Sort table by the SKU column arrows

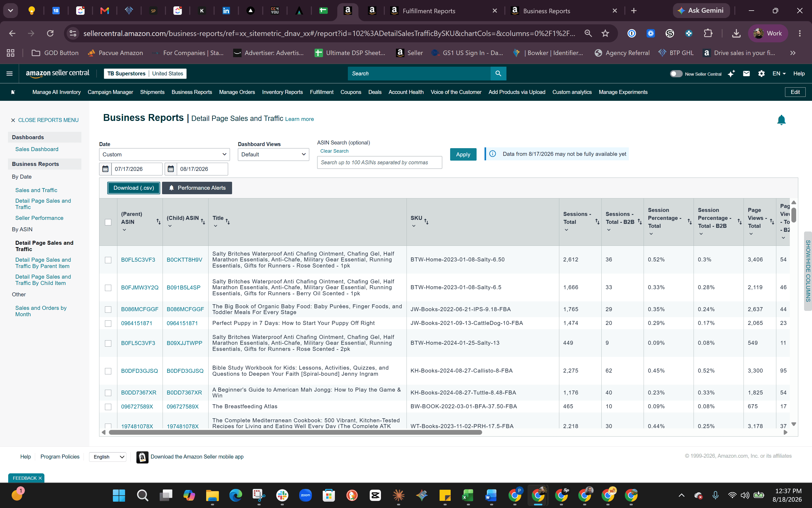426,222
